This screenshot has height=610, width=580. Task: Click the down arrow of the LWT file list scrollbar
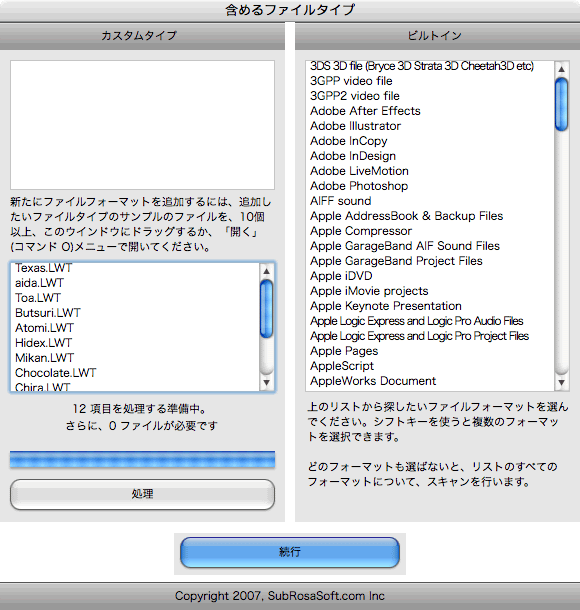pos(266,382)
